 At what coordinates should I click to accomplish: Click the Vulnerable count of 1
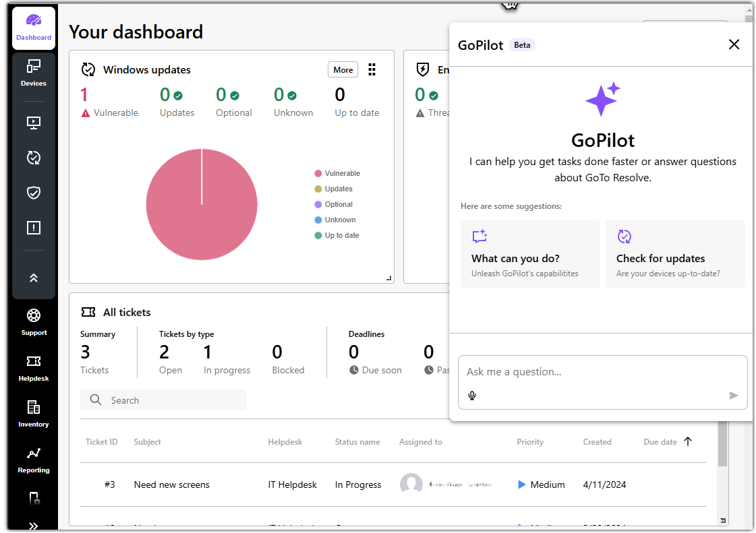click(84, 95)
